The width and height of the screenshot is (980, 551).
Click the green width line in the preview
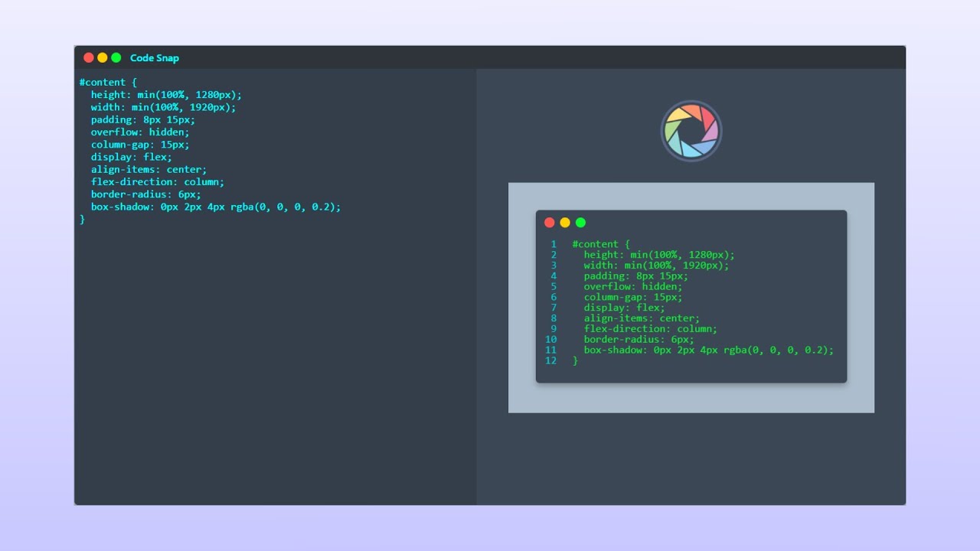[x=656, y=266]
